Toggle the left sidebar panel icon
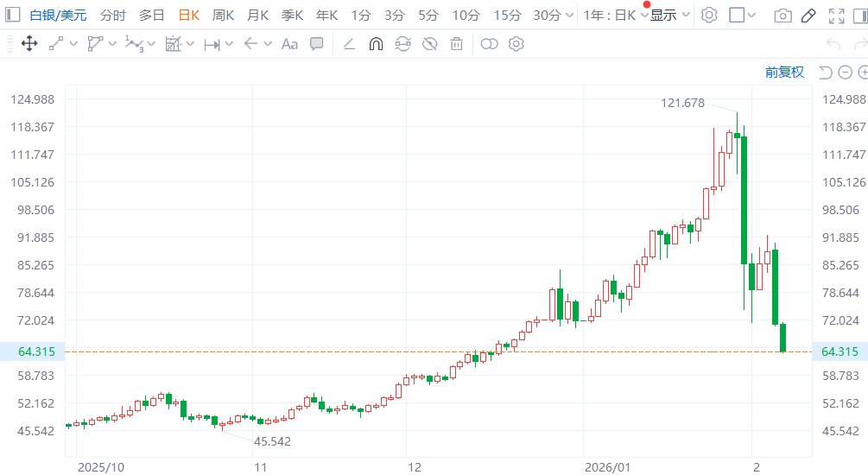 11,16
